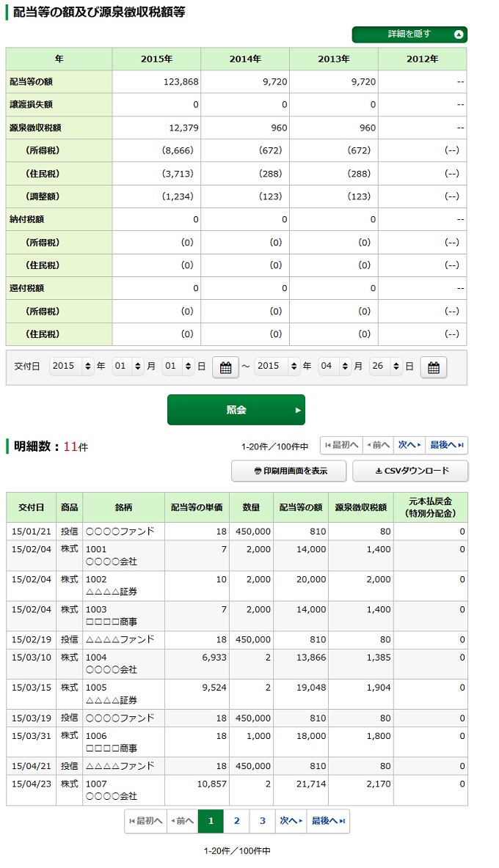Download the CSV file
The height and width of the screenshot is (868, 499).
coord(410,471)
